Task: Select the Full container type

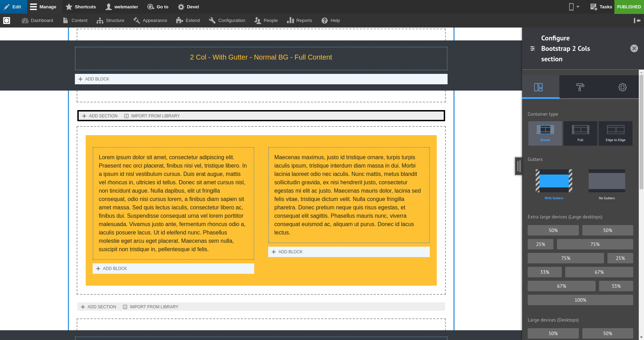Action: click(580, 133)
